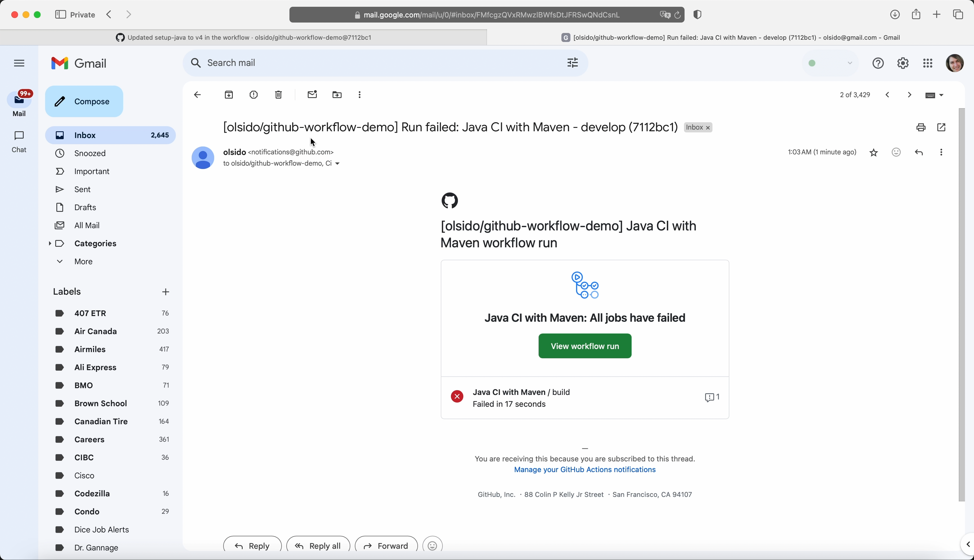Click the Move to folder icon
The image size is (974, 560).
pos(337,95)
